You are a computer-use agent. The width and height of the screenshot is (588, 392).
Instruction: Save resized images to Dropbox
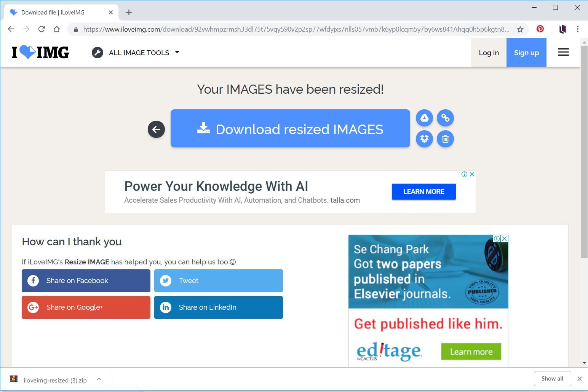[424, 139]
